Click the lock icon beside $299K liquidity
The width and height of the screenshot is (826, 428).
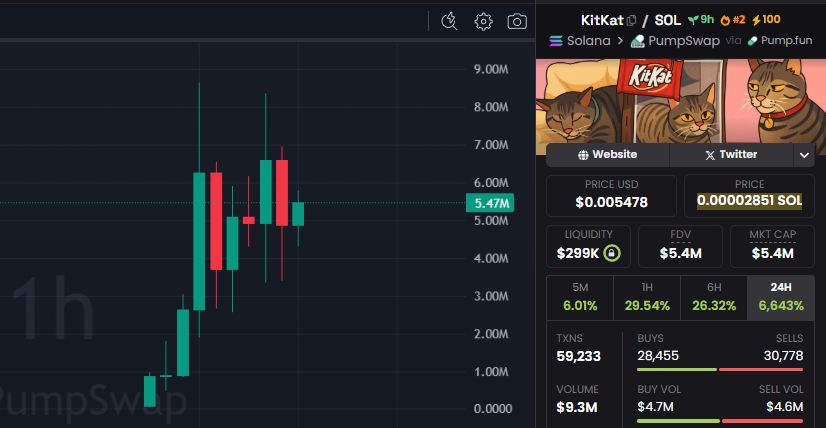pyautogui.click(x=612, y=254)
